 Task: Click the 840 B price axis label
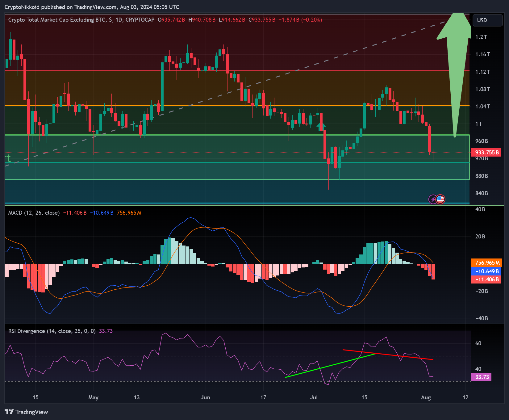coord(482,193)
